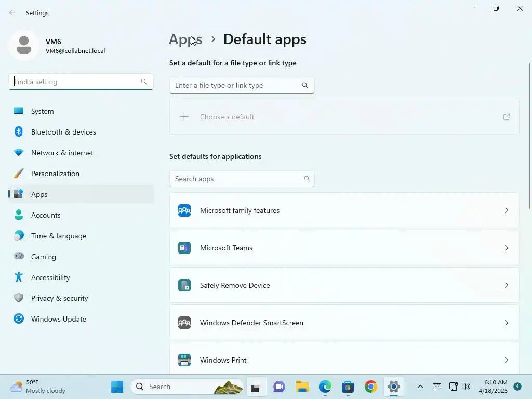
Task: Open the clock showing 6:10 AM
Action: click(493, 387)
